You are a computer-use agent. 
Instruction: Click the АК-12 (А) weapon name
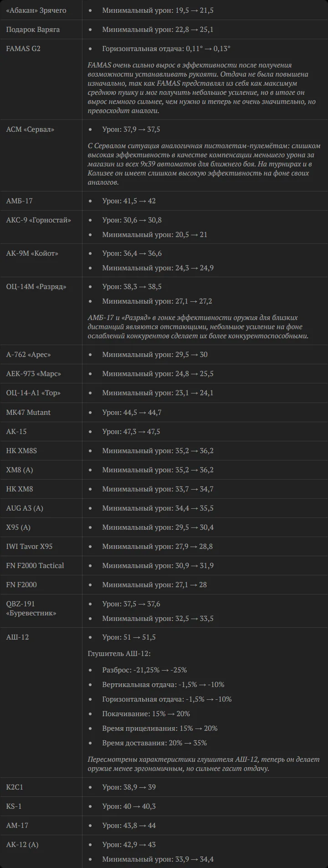(22, 845)
